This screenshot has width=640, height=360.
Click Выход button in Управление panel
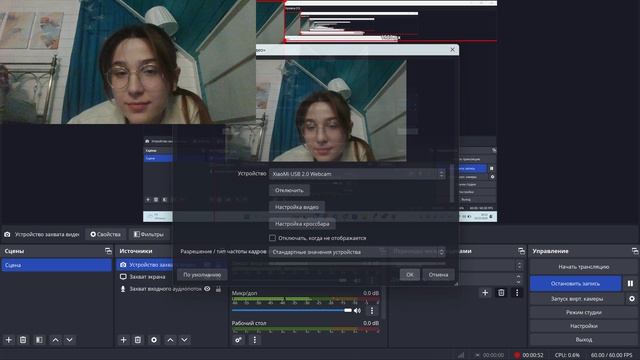pos(584,340)
